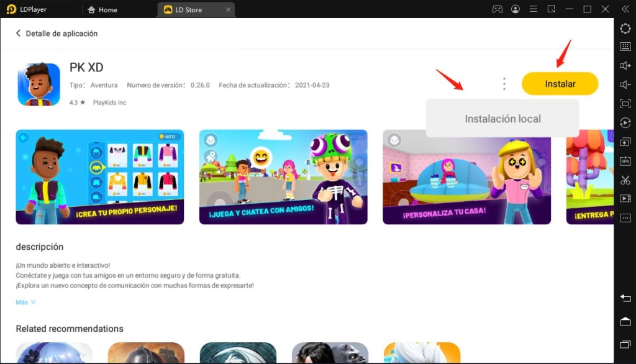This screenshot has height=364, width=636.
Task: Open the ¡PERSONALIZA TU CASA! screenshot
Action: pyautogui.click(x=466, y=177)
